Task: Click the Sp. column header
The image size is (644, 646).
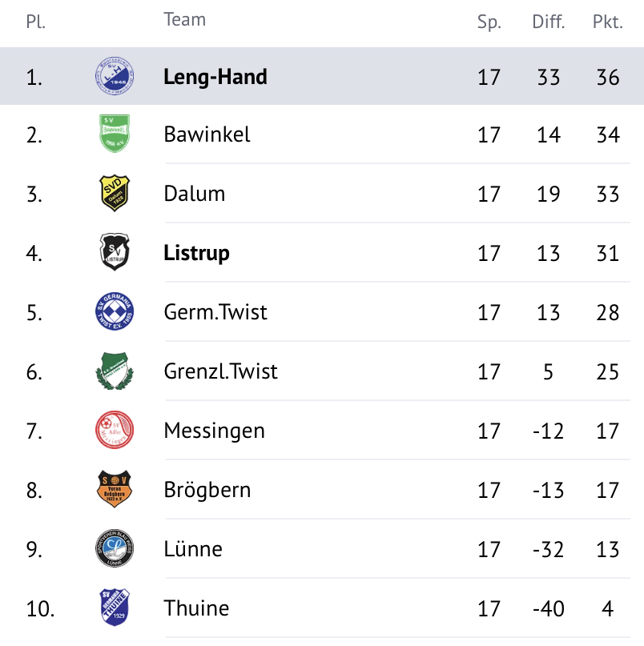Action: [489, 22]
